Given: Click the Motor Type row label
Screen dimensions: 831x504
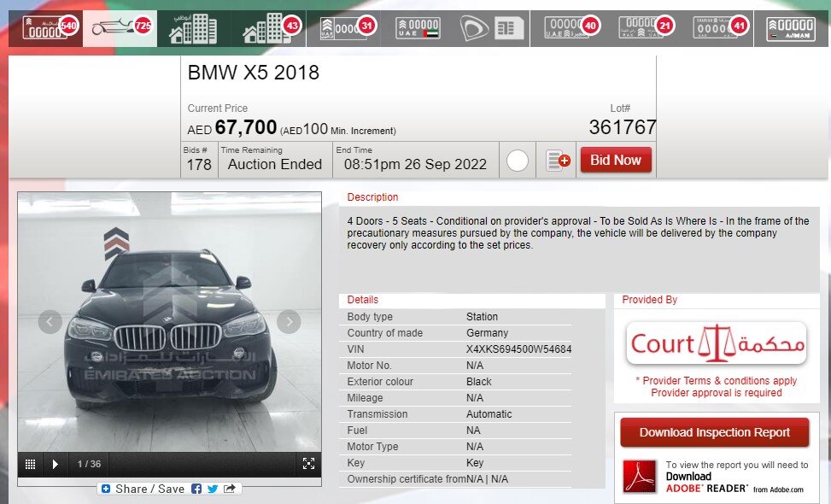Looking at the screenshot, I should tap(372, 447).
